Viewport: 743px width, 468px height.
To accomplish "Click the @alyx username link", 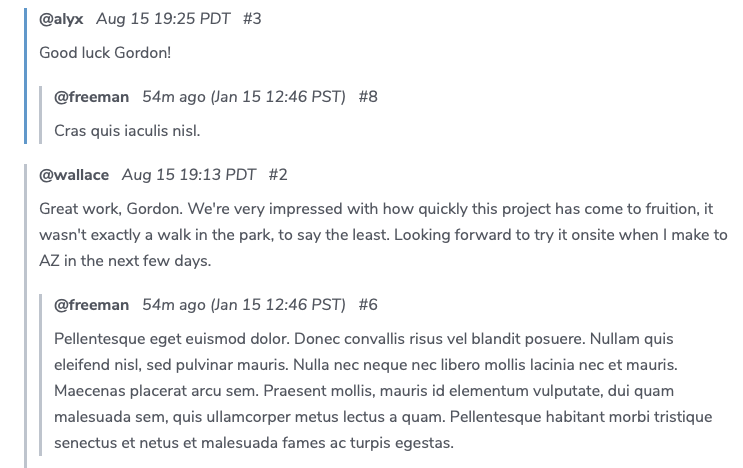I will point(62,19).
